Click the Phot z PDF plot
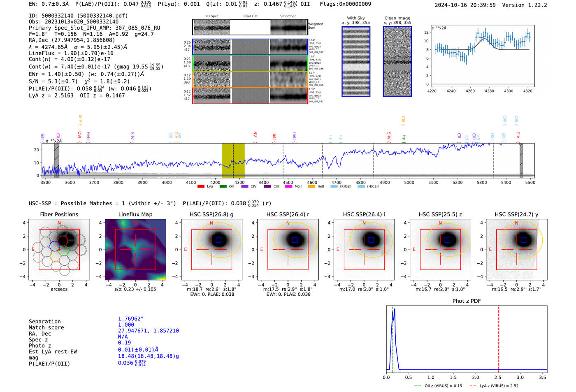576x392 pixels. [467, 339]
